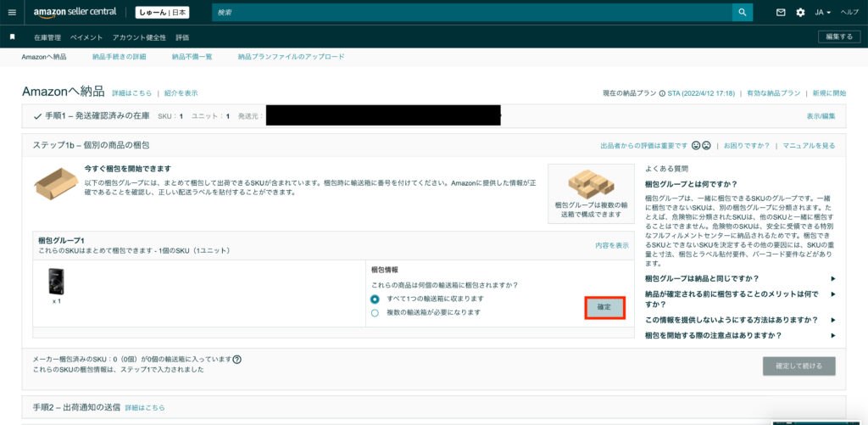Click the Amazon Seller Central logo
This screenshot has height=425, width=868.
75,12
